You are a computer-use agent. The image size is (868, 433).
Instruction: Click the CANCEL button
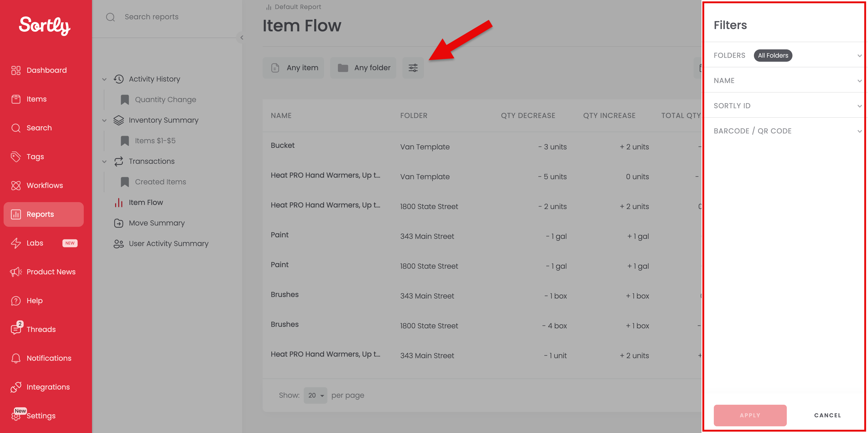pos(828,415)
